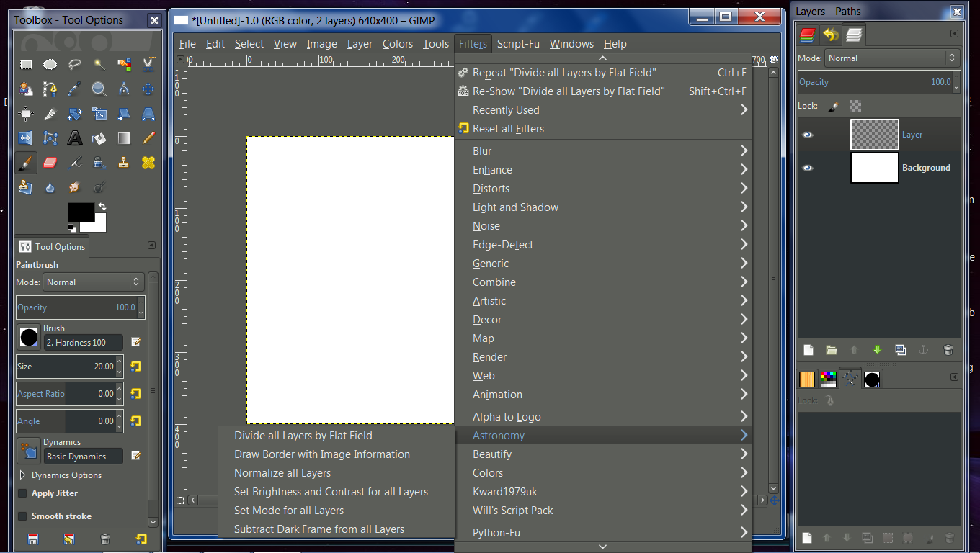Select the Scale tool

pos(99,114)
